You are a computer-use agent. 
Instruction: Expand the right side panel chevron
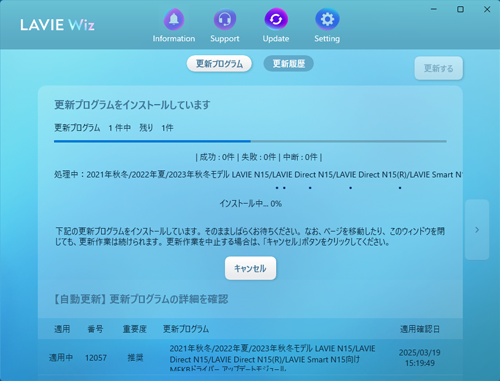[x=477, y=230]
